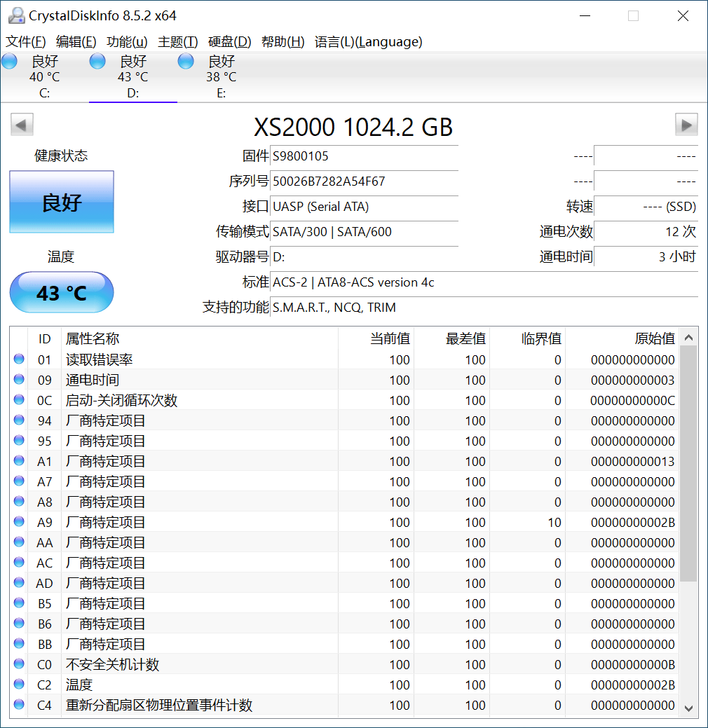Click the CrystalDiskInfo app icon in title bar
Viewport: 708px width, 728px height.
(x=16, y=15)
